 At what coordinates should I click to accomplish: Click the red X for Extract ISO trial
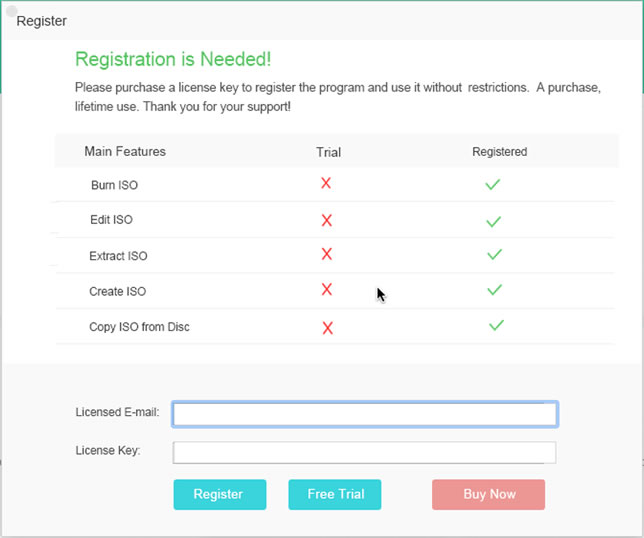click(x=327, y=254)
